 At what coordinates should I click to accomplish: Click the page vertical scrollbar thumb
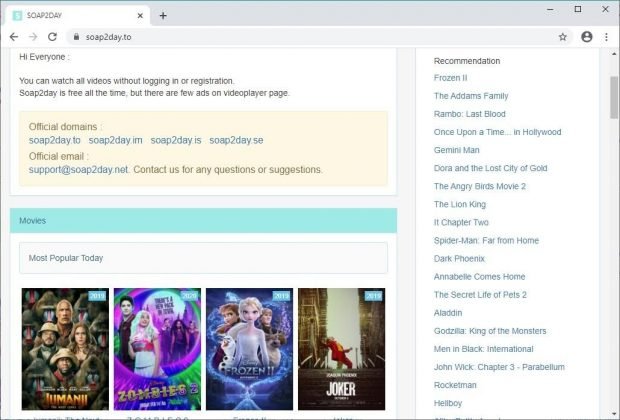[614, 95]
